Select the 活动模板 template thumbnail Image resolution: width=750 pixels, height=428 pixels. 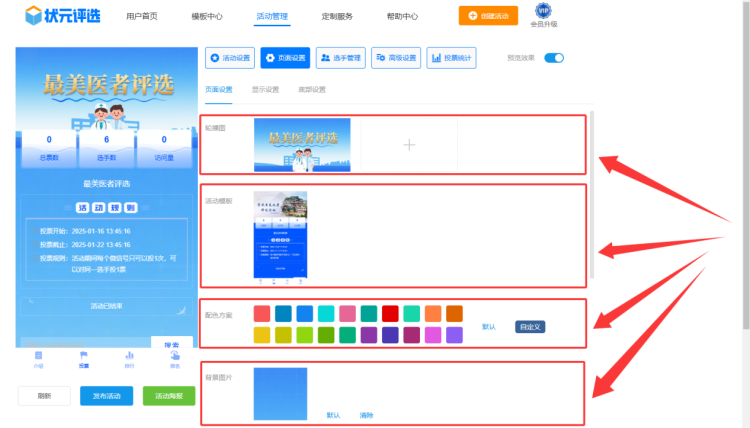280,235
